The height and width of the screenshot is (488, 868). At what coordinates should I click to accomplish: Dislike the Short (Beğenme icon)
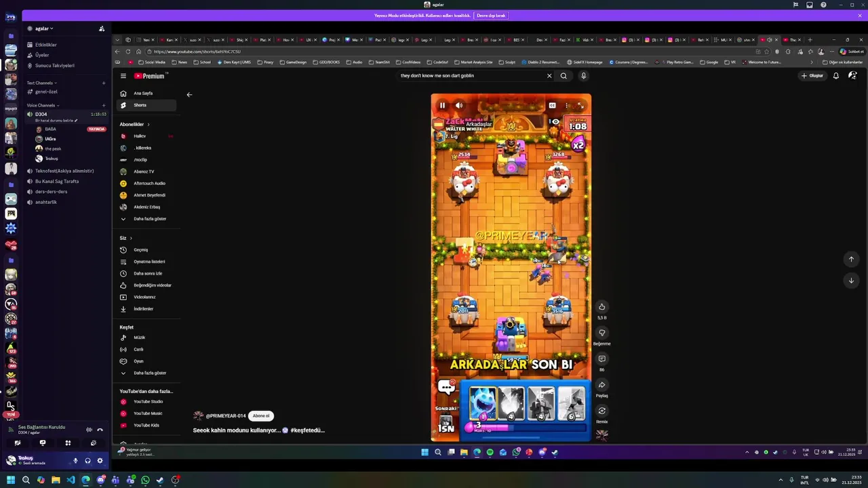tap(601, 333)
